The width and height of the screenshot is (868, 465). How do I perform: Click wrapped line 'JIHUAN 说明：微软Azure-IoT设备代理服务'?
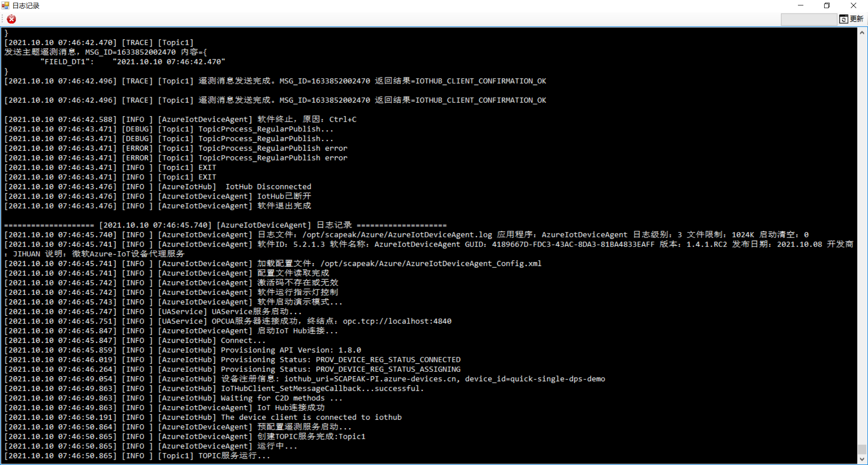pyautogui.click(x=94, y=254)
